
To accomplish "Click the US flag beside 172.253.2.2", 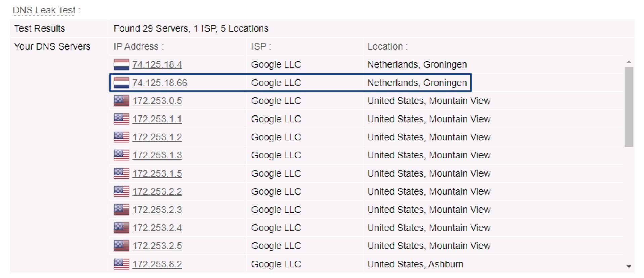I will tap(121, 191).
